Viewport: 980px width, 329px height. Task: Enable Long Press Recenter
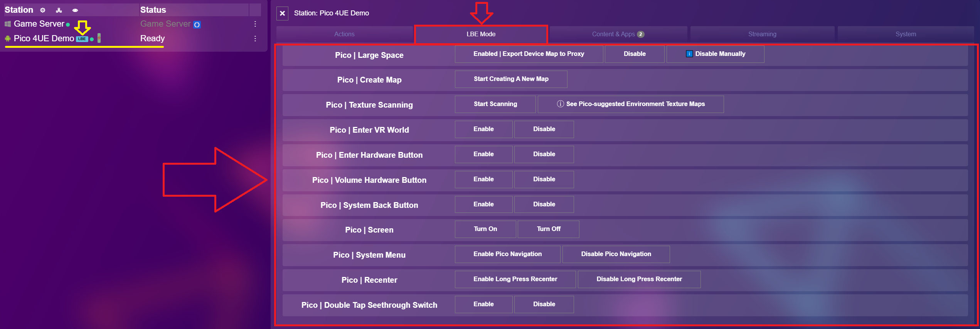click(x=515, y=279)
